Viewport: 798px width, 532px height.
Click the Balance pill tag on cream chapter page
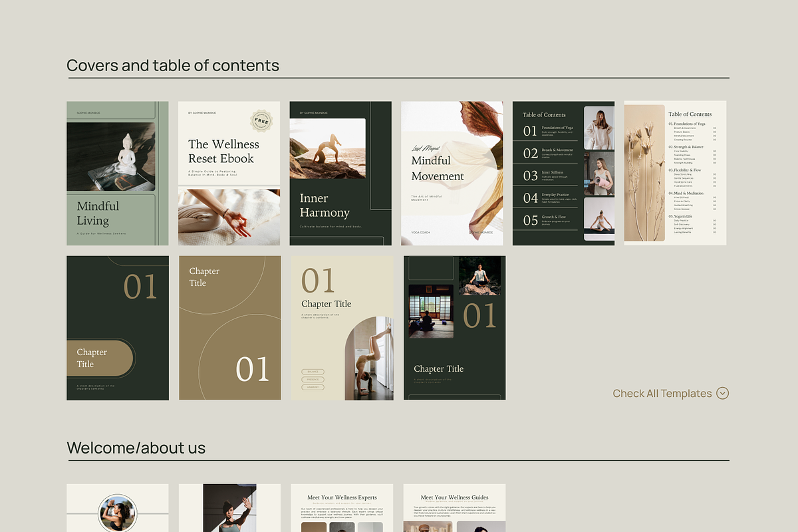(313, 372)
